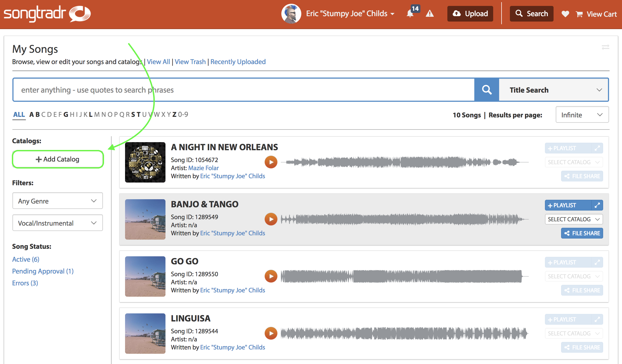Image resolution: width=622 pixels, height=364 pixels.
Task: Expand Go Go row with arrows icon
Action: pyautogui.click(x=597, y=262)
